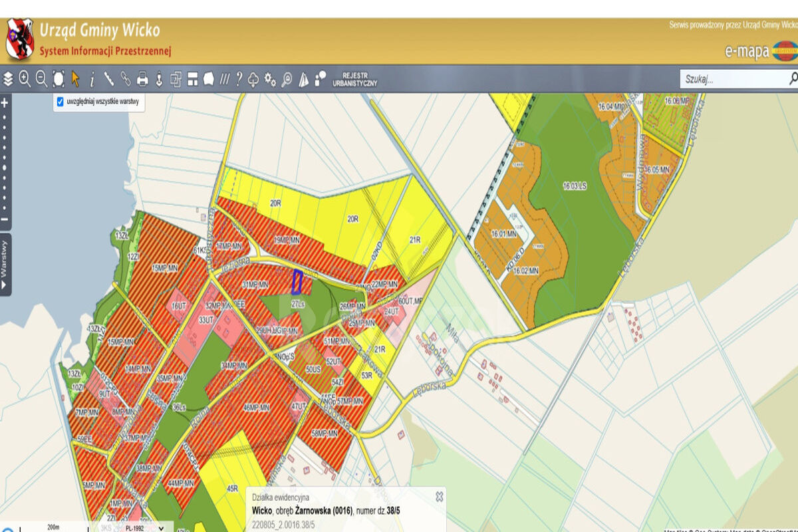Select the zoom in magnifier tool
Image resolution: width=798 pixels, height=532 pixels.
(x=25, y=79)
